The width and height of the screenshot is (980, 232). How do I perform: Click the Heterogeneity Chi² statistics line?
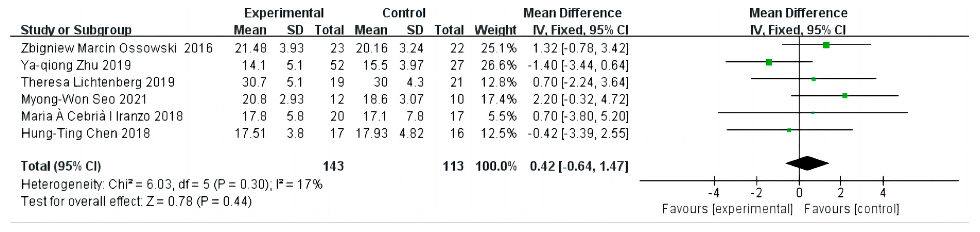click(172, 184)
